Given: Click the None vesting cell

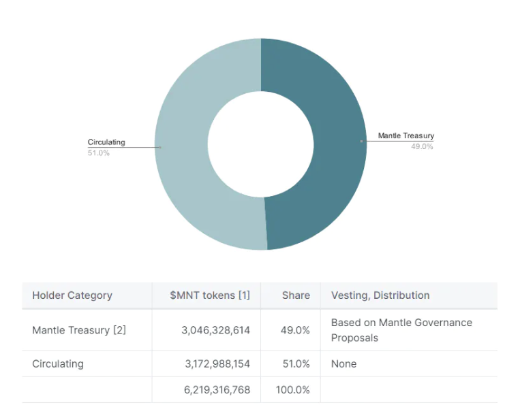Looking at the screenshot, I should click(343, 364).
